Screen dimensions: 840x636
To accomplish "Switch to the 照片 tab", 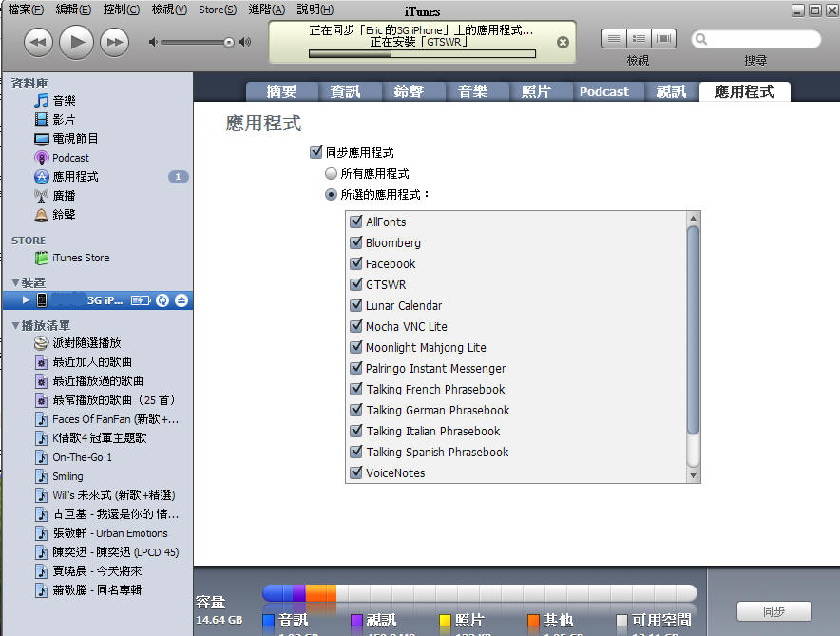I will [x=536, y=91].
